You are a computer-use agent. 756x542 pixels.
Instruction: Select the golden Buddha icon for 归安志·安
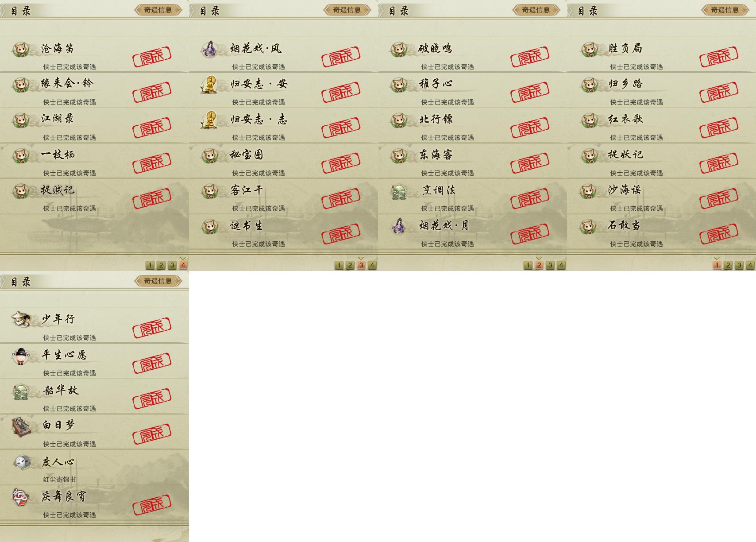click(x=209, y=85)
